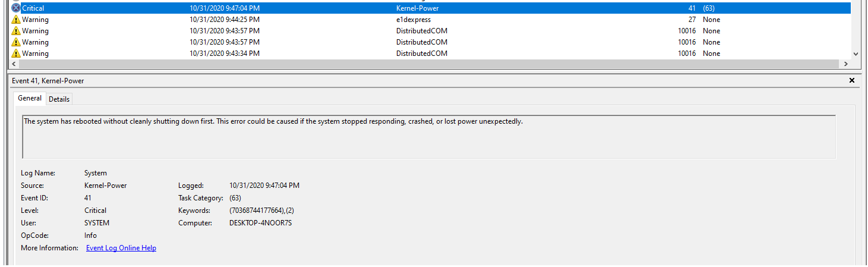868x267 pixels.
Task: Click inside the event description text box
Action: [429, 137]
